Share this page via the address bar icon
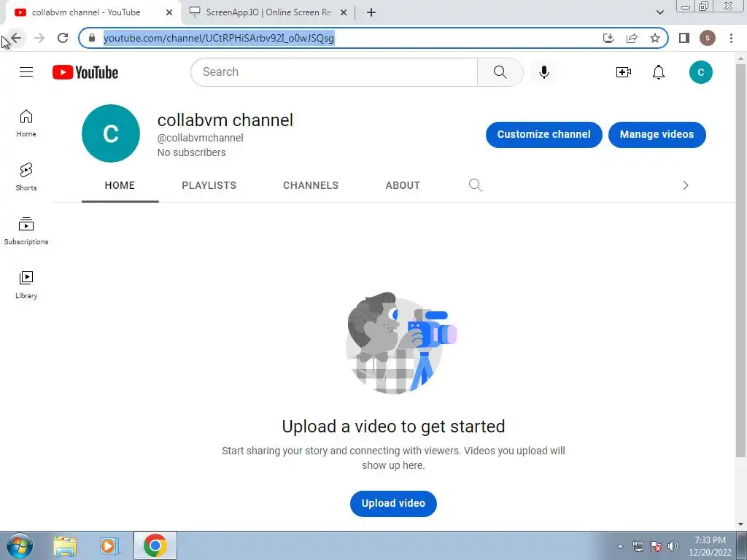This screenshot has width=747, height=560. click(632, 38)
